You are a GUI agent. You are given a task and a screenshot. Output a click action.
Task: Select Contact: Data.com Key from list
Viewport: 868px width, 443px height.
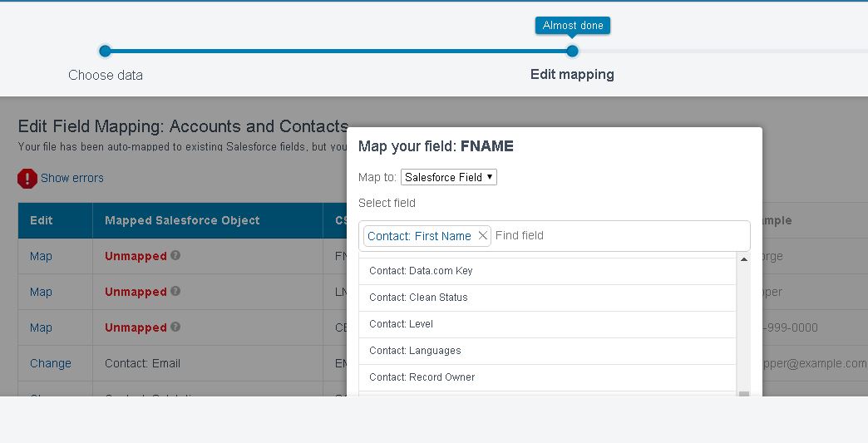point(421,271)
